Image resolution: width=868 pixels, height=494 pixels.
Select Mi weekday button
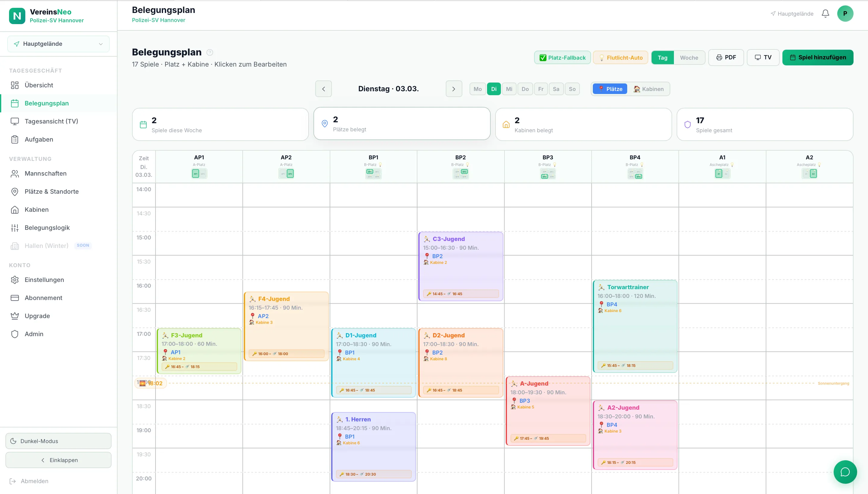509,89
